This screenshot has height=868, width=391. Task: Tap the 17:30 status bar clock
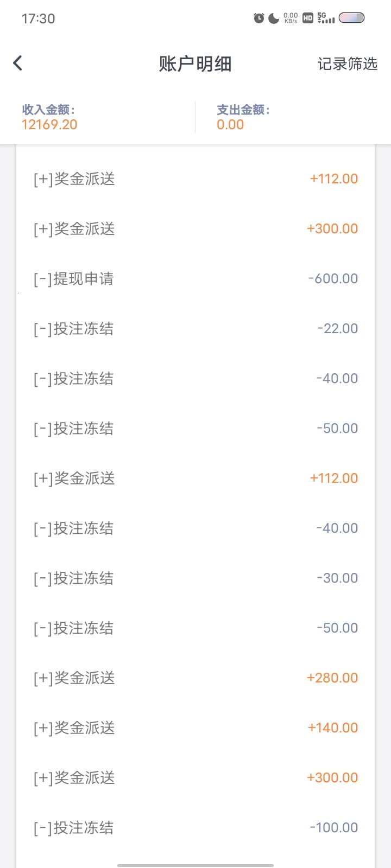pyautogui.click(x=38, y=18)
